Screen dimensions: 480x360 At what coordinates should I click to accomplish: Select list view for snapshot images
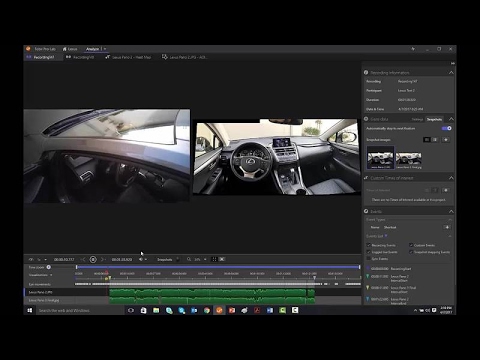[x=435, y=140]
